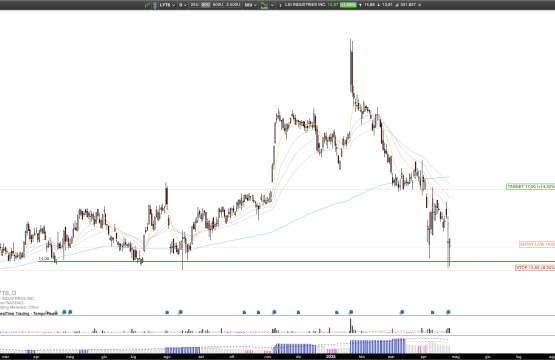Open the LYTS ticker symbol dropdown
555x360 pixels.
click(x=167, y=5)
